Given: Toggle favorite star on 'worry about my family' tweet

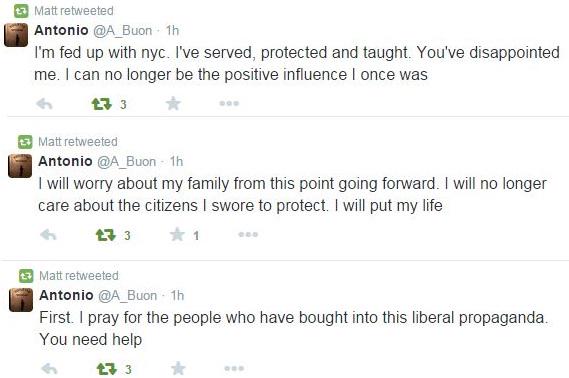Looking at the screenshot, I should point(177,235).
